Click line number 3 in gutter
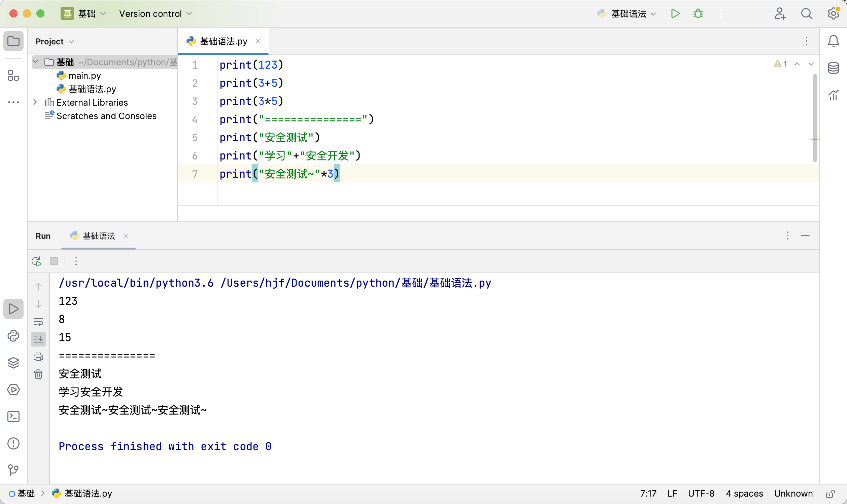847x504 pixels. click(195, 101)
